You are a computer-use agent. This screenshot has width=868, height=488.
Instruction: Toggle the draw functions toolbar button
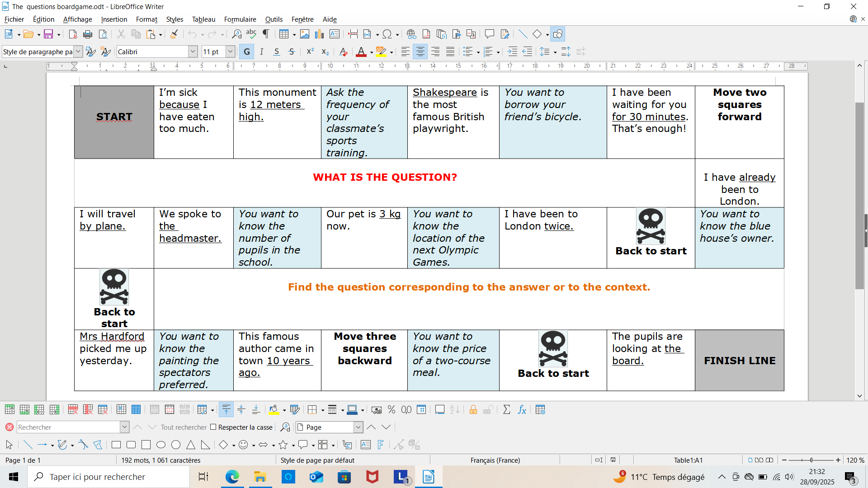(558, 34)
